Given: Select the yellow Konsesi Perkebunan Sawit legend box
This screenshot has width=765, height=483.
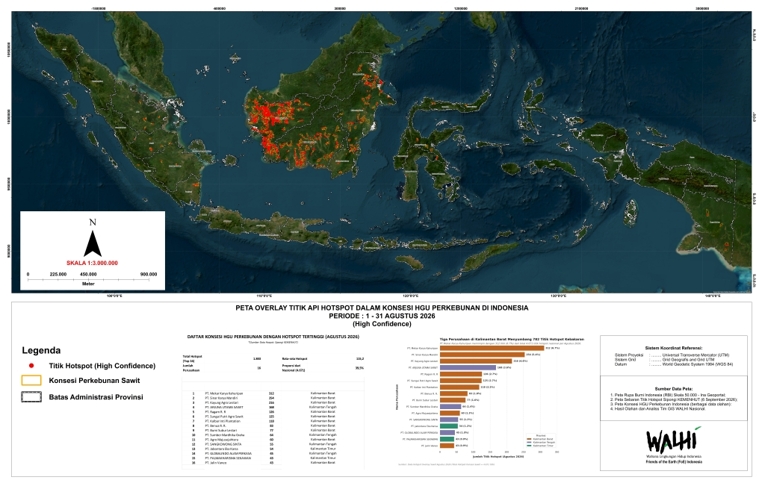Looking at the screenshot, I should point(31,381).
